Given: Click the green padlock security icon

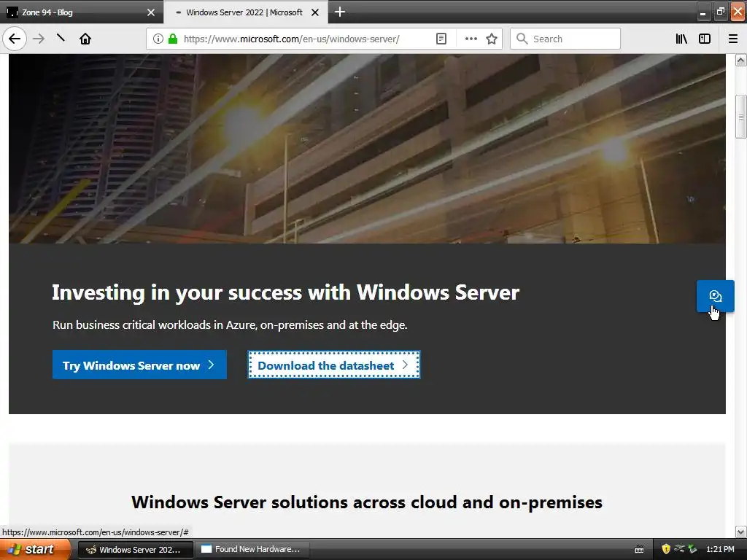Looking at the screenshot, I should 173,39.
